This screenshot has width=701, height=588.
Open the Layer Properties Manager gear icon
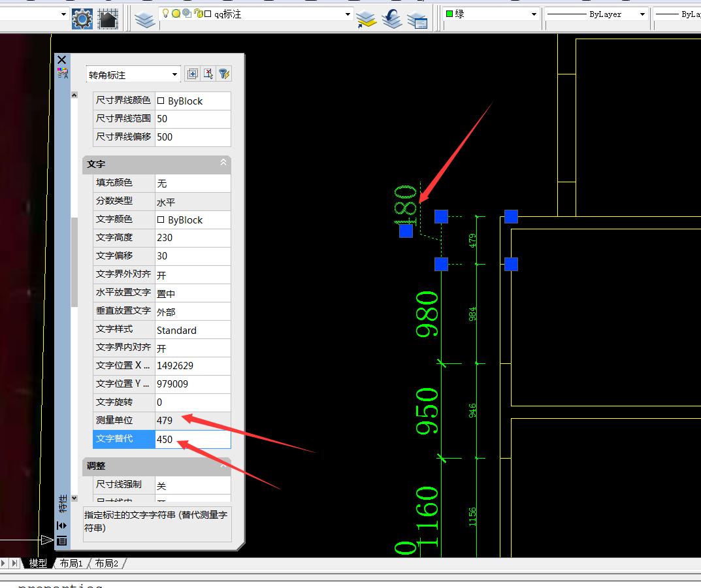tap(81, 18)
